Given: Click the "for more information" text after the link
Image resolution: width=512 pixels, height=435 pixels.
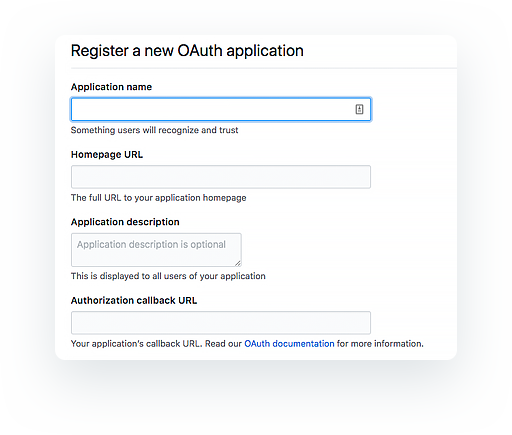Looking at the screenshot, I should (380, 344).
